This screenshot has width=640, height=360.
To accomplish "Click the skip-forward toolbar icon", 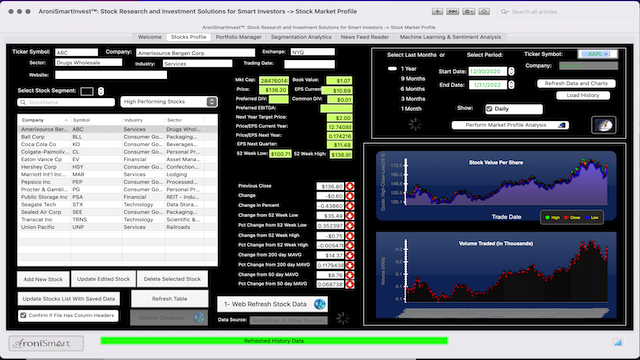I will (x=453, y=11).
